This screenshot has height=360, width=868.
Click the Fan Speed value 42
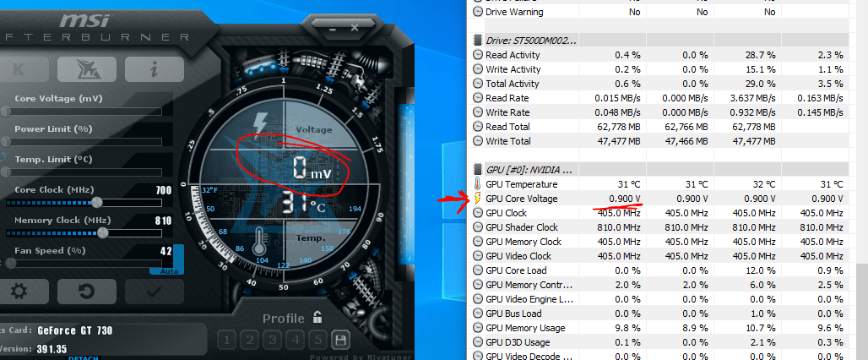pyautogui.click(x=166, y=251)
